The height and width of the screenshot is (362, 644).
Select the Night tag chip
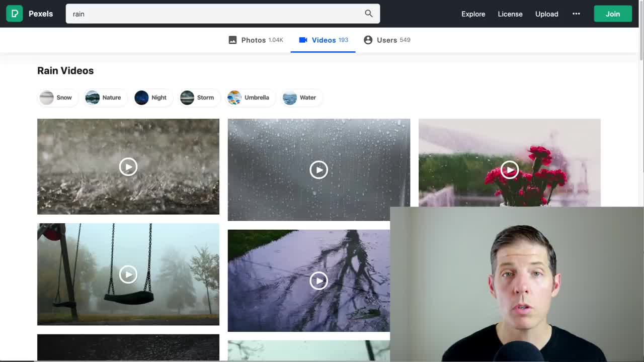coord(152,98)
